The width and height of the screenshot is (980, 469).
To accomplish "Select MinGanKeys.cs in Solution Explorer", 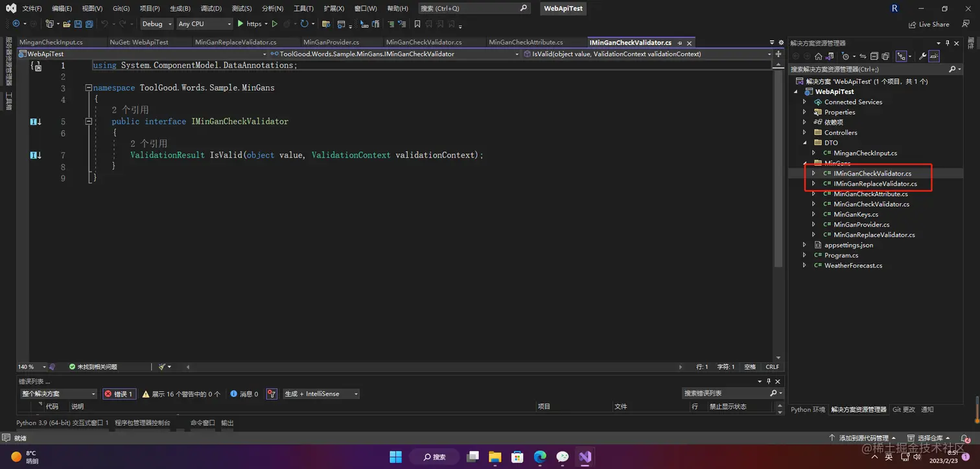I will tap(856, 214).
